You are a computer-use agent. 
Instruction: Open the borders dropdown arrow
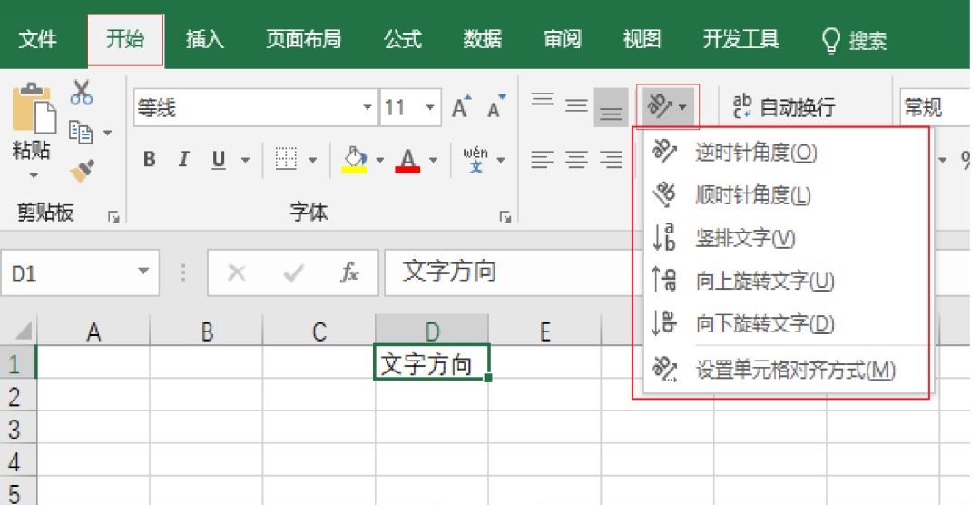pos(313,160)
